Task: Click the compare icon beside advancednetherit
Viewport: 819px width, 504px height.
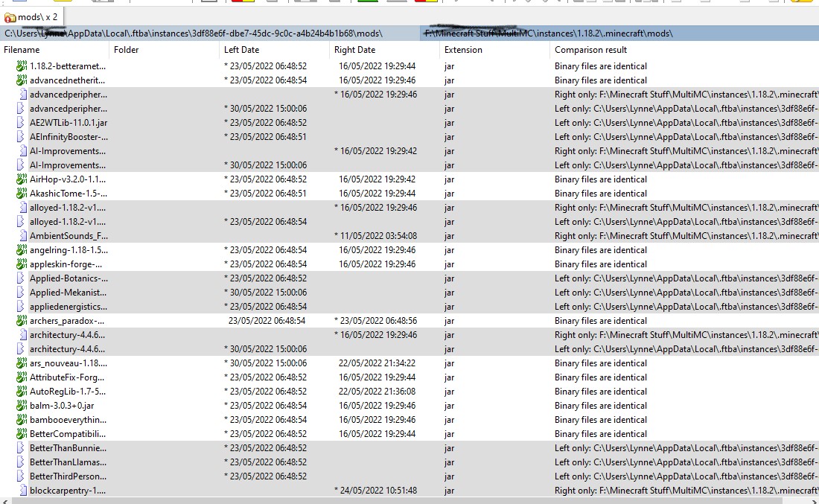Action: 22,80
